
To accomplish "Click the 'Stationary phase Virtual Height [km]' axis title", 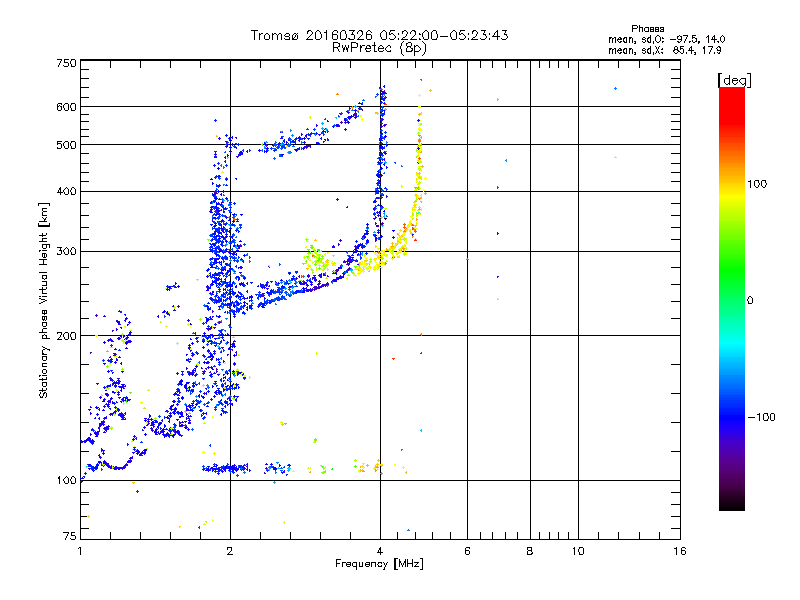I will [44, 301].
